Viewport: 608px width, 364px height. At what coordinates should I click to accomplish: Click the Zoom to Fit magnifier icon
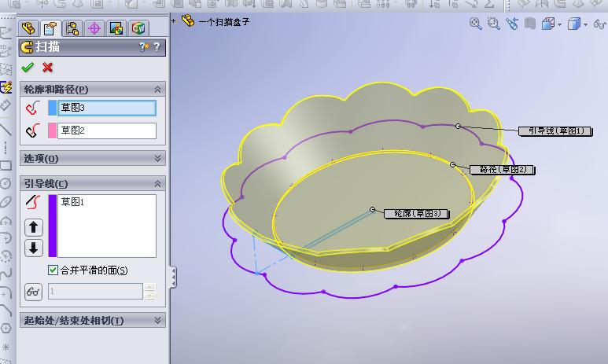pyautogui.click(x=475, y=24)
